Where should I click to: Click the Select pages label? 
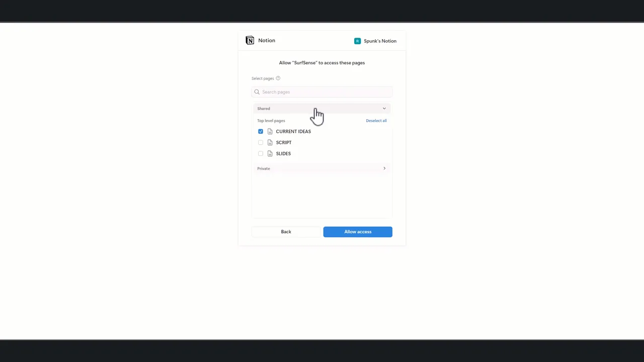click(263, 78)
